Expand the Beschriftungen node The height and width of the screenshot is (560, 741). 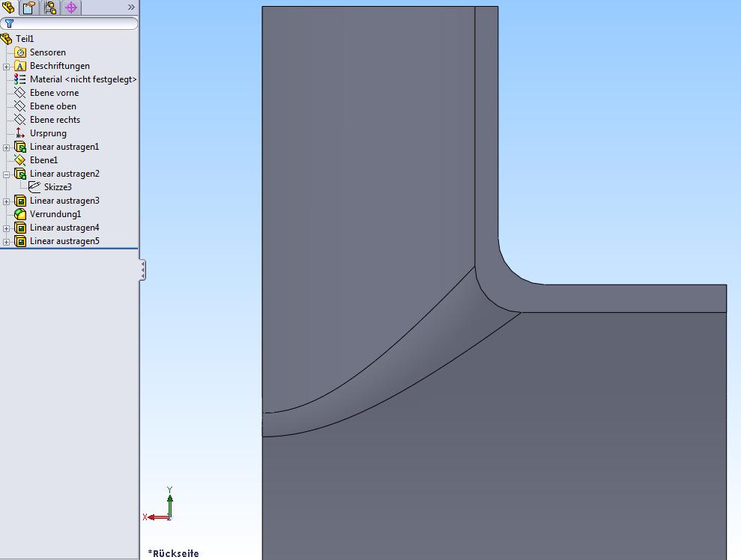[6, 67]
